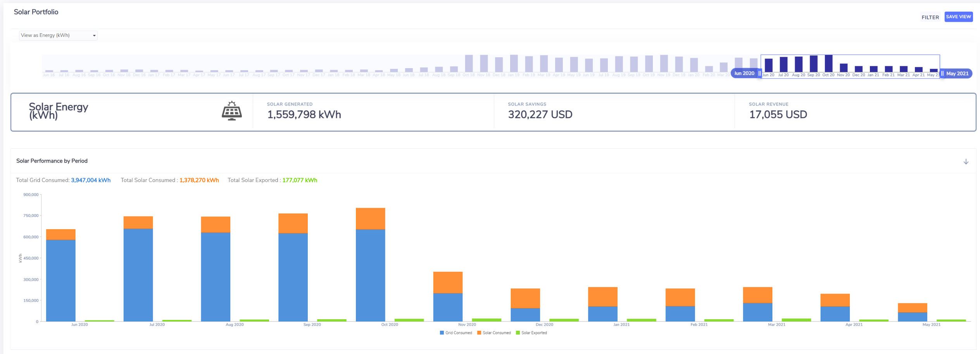Click the blue Grid Consumed bar for Jan 2021

point(602,314)
